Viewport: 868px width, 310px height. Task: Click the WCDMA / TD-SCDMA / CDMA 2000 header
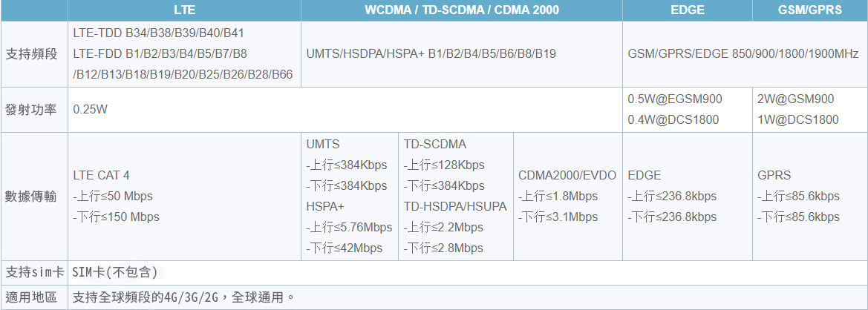(462, 10)
